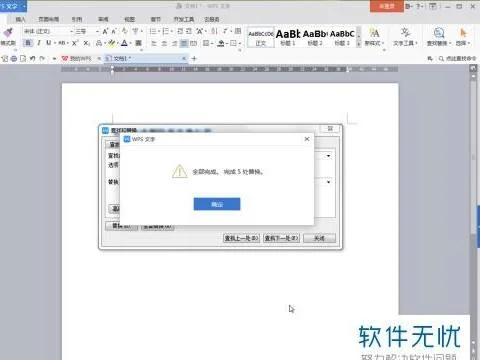The width and height of the screenshot is (480, 360).
Task: Open the replace-with dropdown in Find and Replace dialog
Action: [328, 182]
